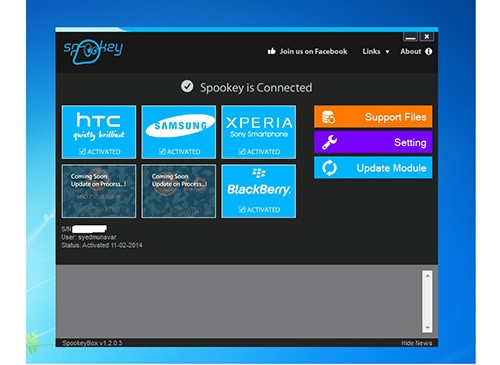
Task: Toggle Xperia Activated checkbox
Action: 242,152
